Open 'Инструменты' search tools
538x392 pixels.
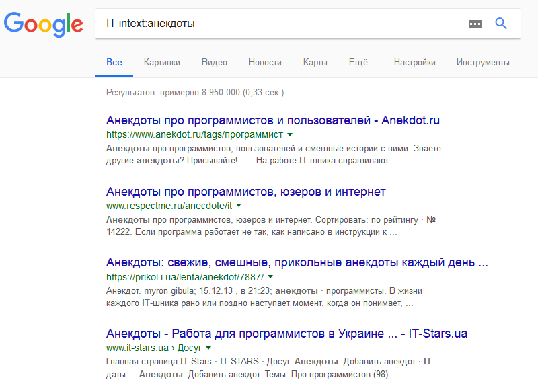[x=483, y=63]
